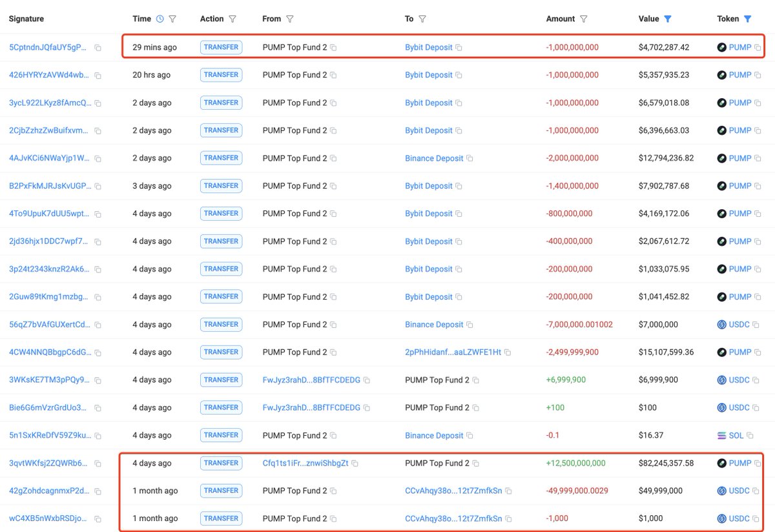Copy PUMP Top Fund 2 in 20 hrs row
Viewport: 775px width, 532px height.
point(333,76)
